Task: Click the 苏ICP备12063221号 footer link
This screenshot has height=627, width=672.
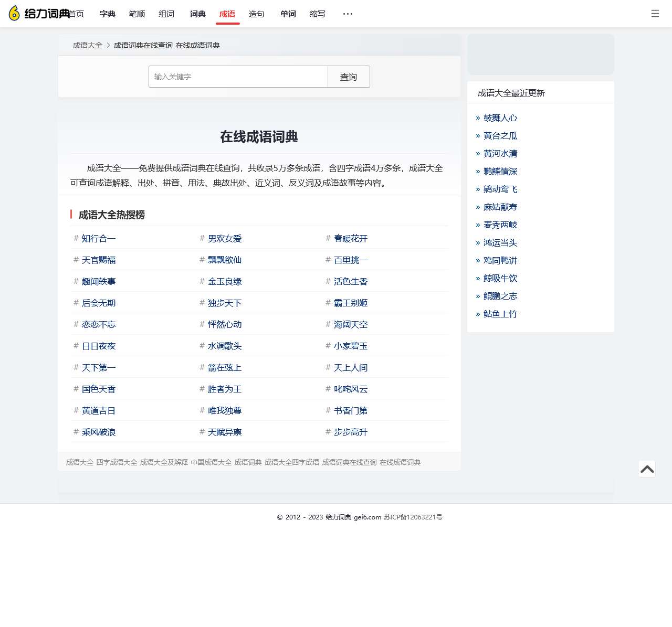Action: tap(413, 517)
